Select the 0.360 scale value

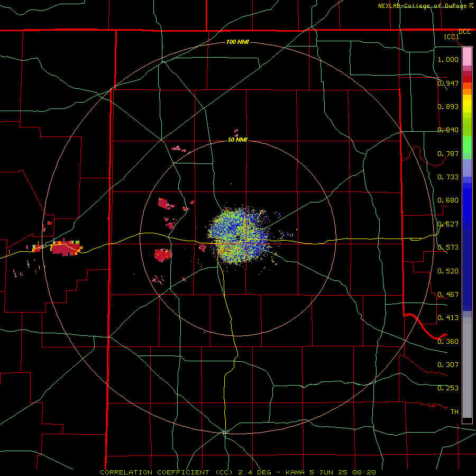(x=448, y=342)
